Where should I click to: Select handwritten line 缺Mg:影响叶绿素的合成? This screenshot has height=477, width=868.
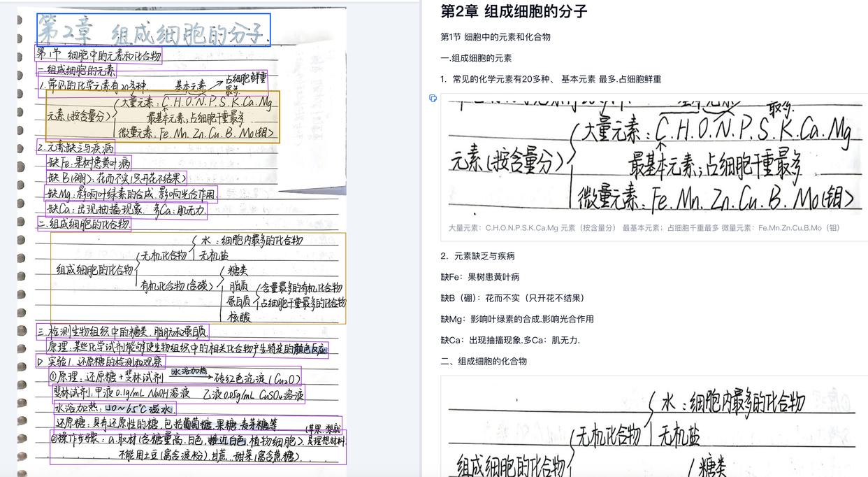point(131,193)
